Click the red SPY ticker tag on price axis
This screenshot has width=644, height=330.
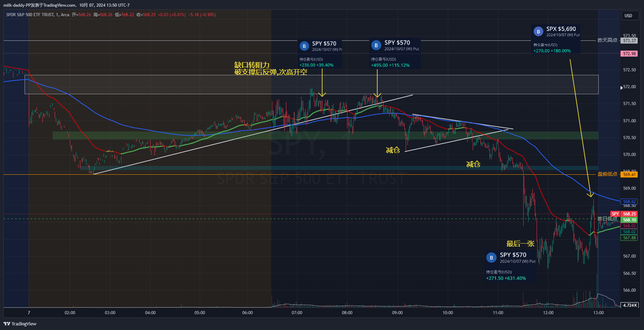coord(615,214)
